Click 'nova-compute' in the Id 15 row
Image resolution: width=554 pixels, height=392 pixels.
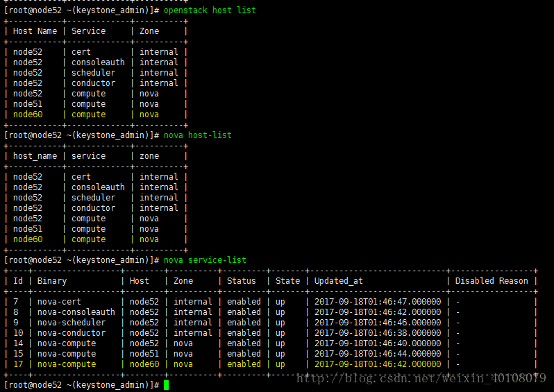tap(67, 354)
